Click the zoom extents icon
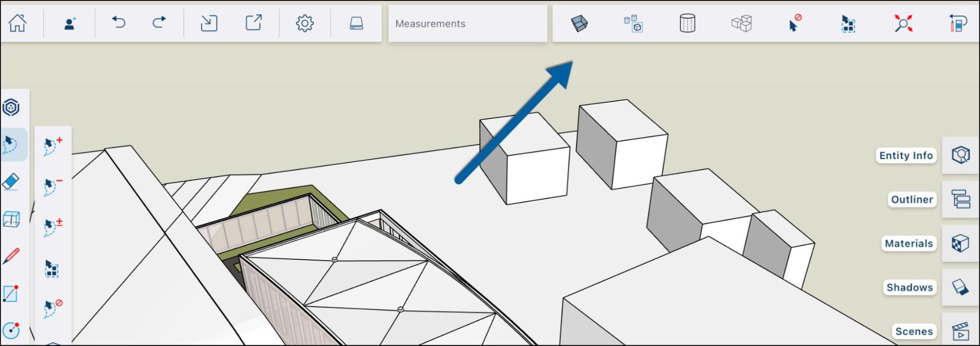This screenshot has width=980, height=346. pos(903,23)
